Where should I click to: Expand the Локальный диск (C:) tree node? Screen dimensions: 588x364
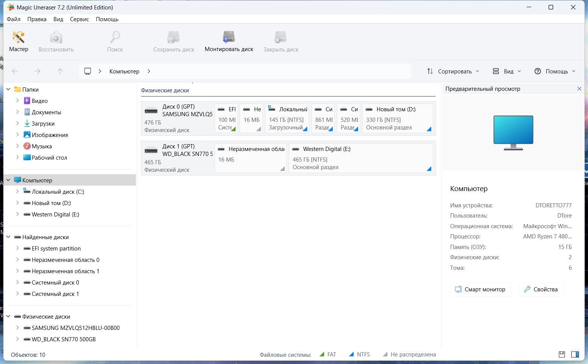[x=17, y=192]
